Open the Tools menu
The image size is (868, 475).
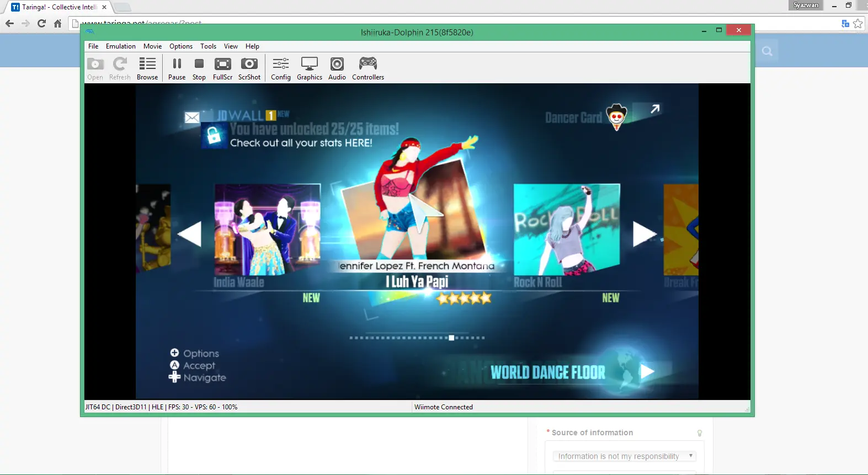pyautogui.click(x=208, y=46)
